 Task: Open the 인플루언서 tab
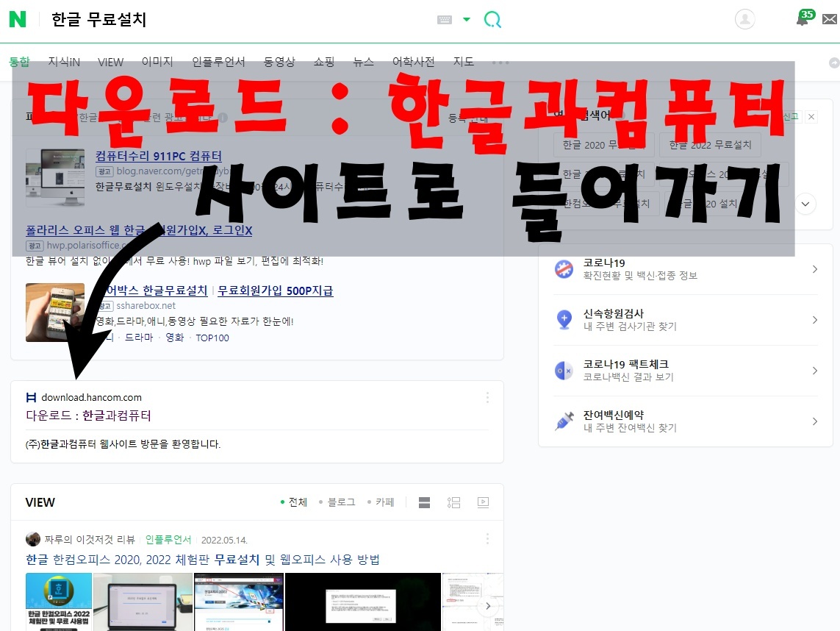pyautogui.click(x=218, y=62)
